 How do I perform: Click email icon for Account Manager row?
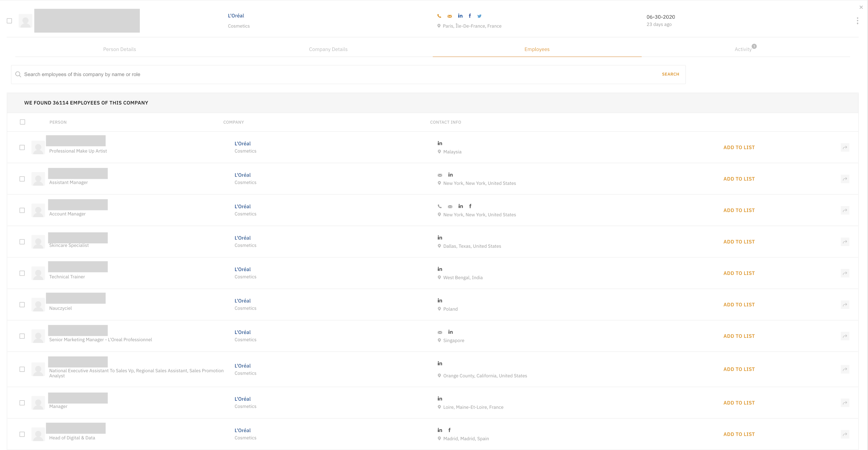450,206
